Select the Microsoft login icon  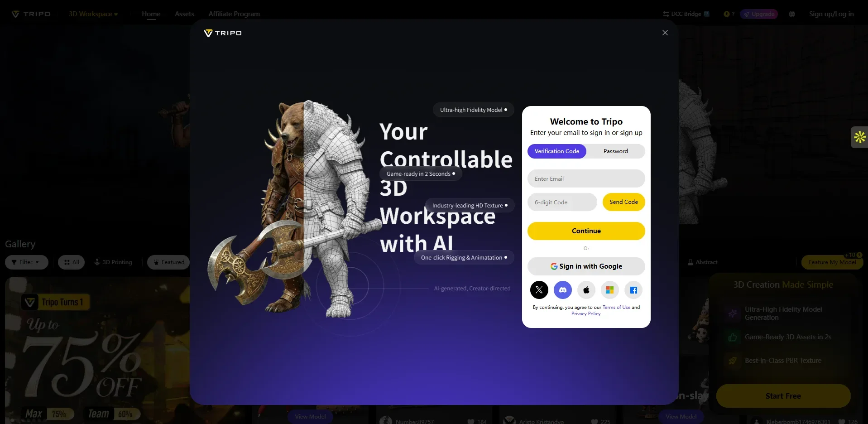tap(609, 290)
